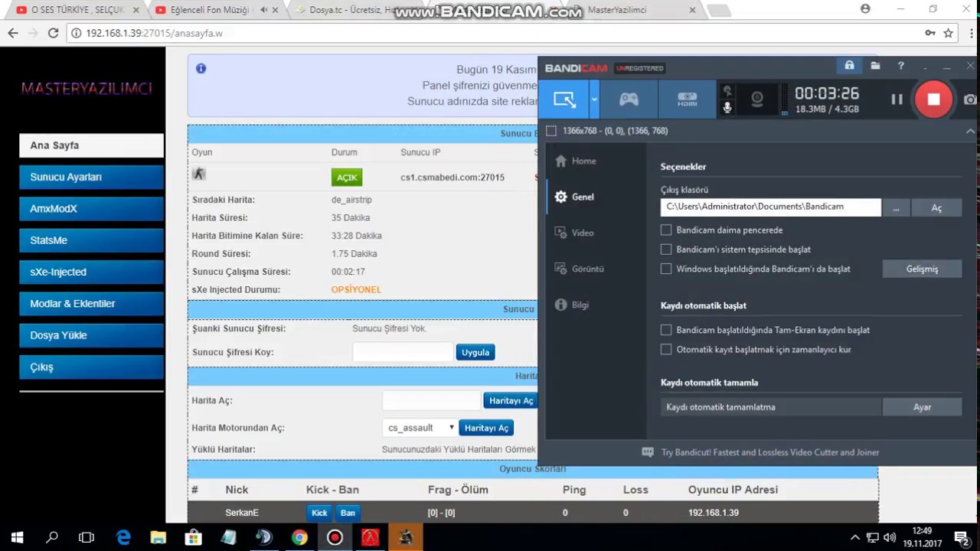Toggle the mouse cursor effect icon
The image size is (980, 551).
pos(727,91)
